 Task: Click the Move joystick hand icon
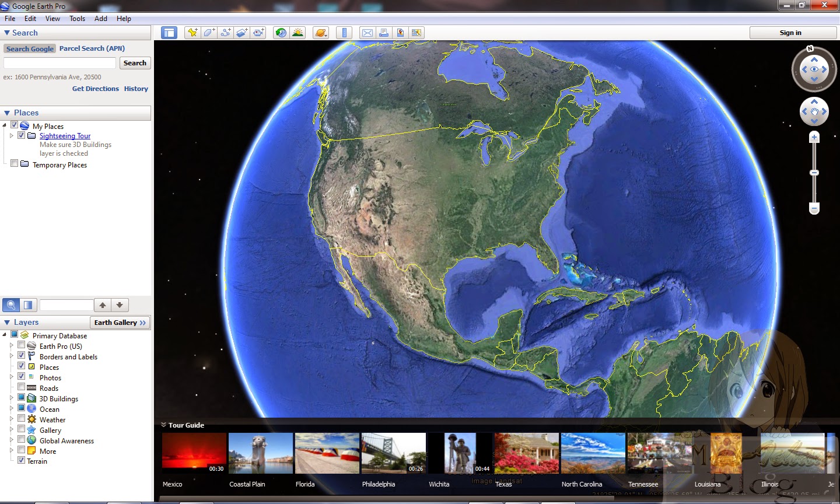(x=814, y=111)
